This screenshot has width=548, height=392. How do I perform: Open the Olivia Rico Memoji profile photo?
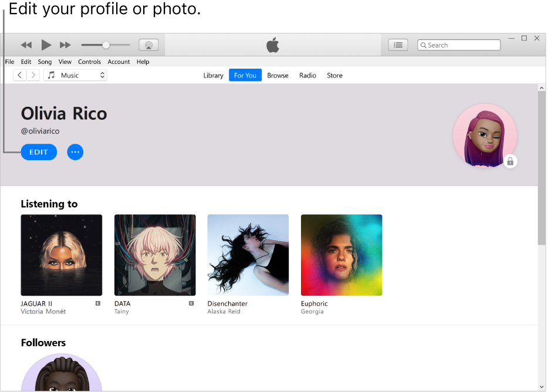pyautogui.click(x=485, y=136)
